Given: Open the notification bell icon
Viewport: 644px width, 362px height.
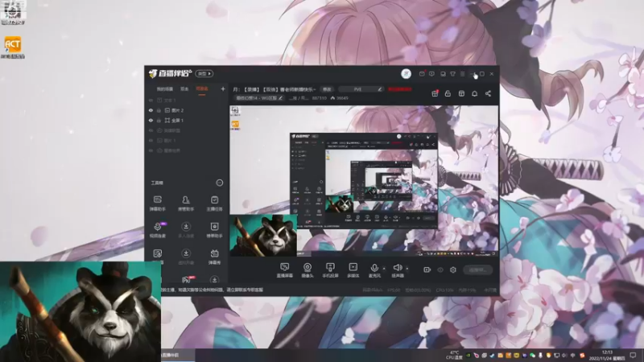Looking at the screenshot, I should [x=474, y=93].
